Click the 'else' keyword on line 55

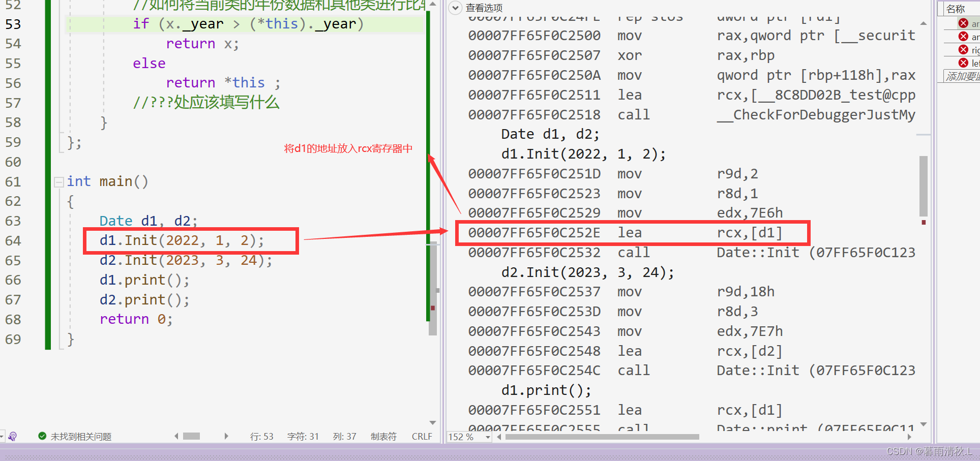pos(149,63)
